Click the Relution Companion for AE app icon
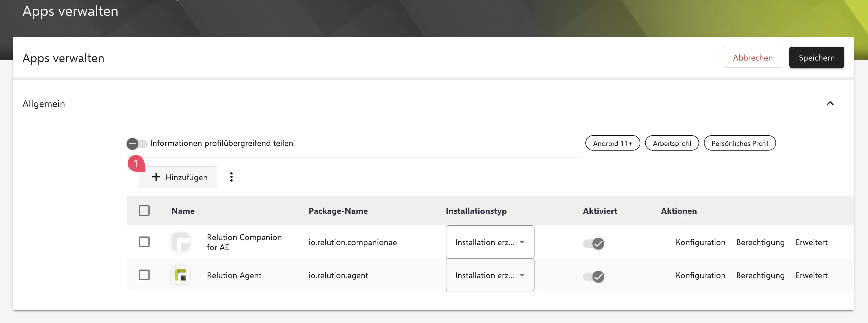This screenshot has width=868, height=323. pyautogui.click(x=181, y=242)
